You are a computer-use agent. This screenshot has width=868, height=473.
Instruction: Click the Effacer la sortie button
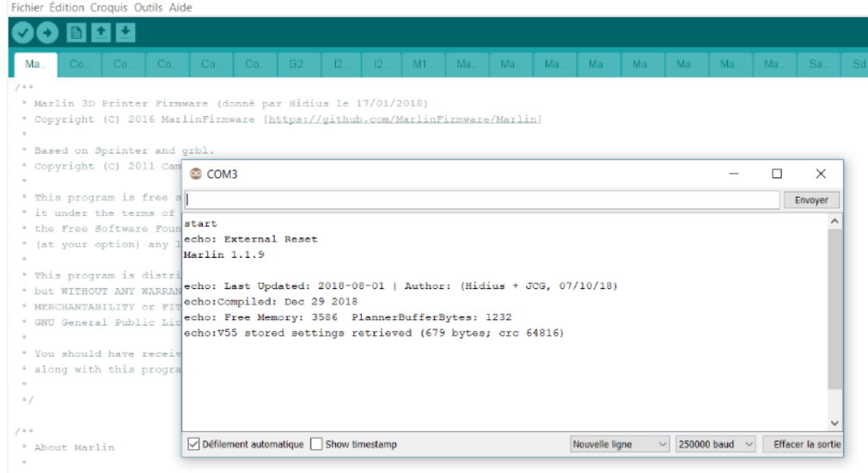pos(804,445)
